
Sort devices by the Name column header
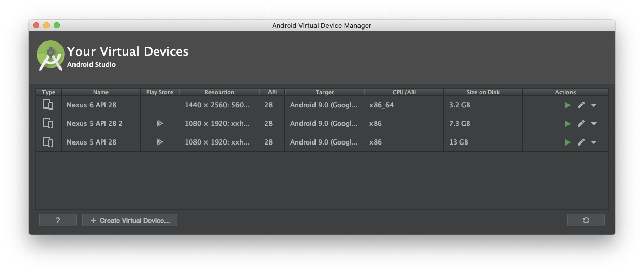click(101, 92)
